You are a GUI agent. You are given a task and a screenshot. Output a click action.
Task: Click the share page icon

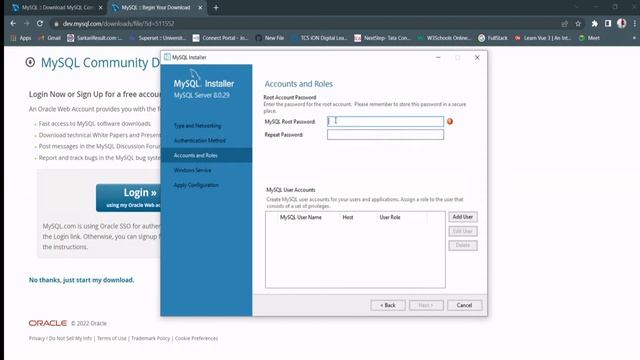564,24
